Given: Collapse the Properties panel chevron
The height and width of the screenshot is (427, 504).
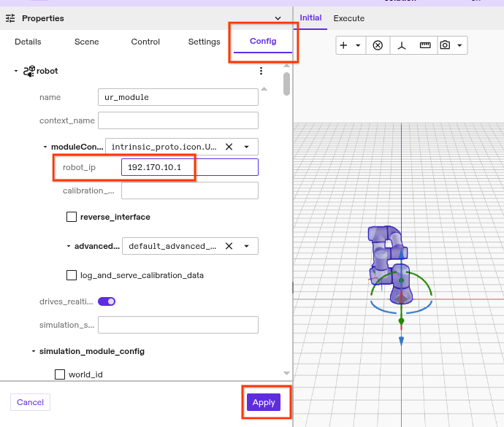Looking at the screenshot, I should point(278,18).
